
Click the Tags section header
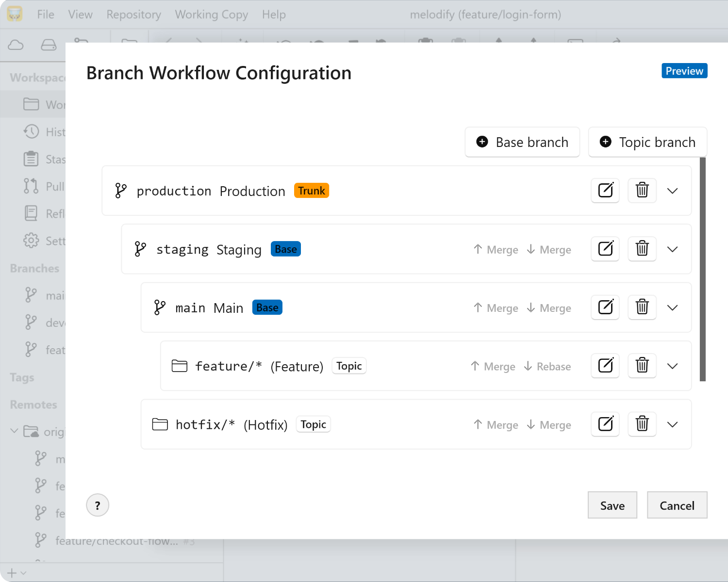pyautogui.click(x=22, y=377)
